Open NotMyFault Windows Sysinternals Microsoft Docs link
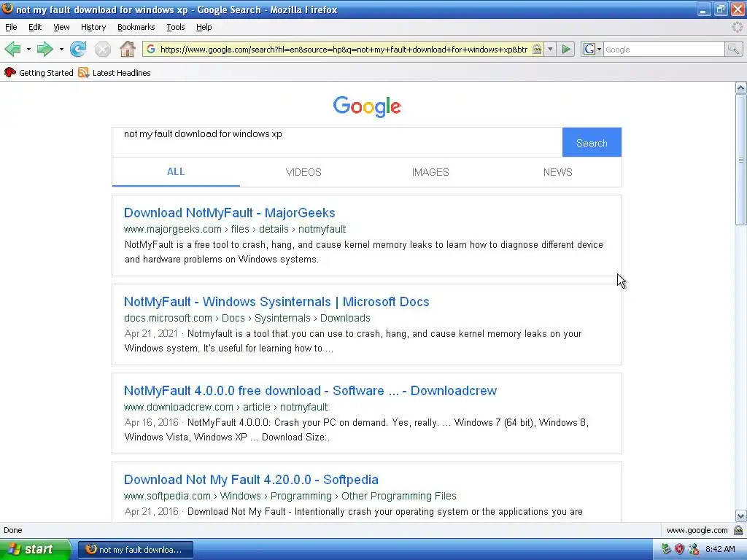The image size is (747, 560). (x=276, y=302)
